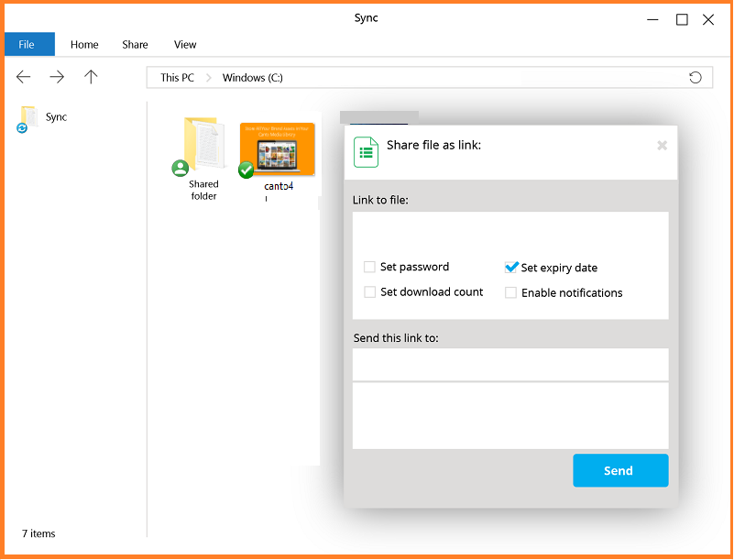
Task: Switch to the Home tab
Action: tap(84, 45)
